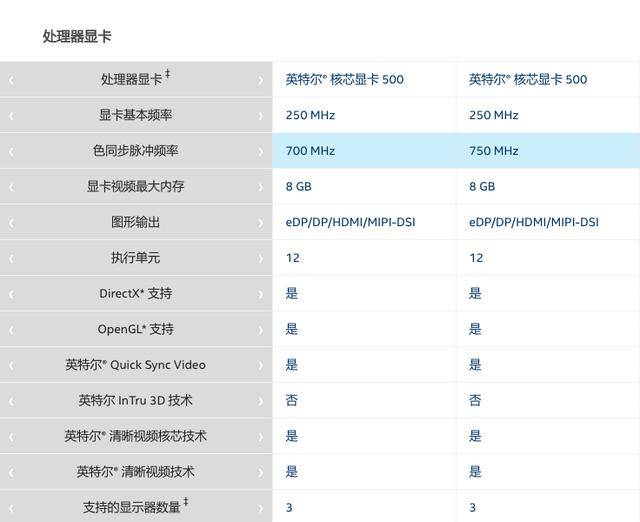Select the 处理器显卡 section heading

click(77, 36)
